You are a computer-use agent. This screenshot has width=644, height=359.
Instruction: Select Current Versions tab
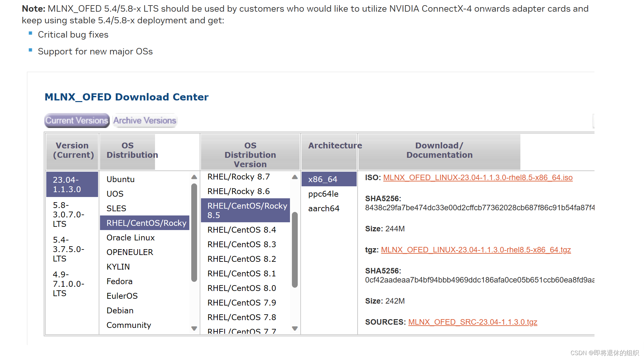[x=77, y=121]
